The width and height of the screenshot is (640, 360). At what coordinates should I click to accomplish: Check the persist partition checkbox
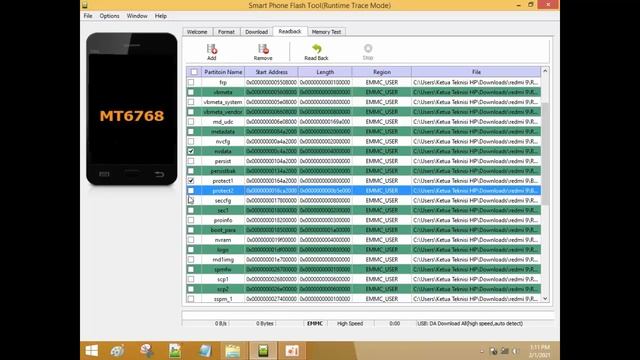(191, 161)
